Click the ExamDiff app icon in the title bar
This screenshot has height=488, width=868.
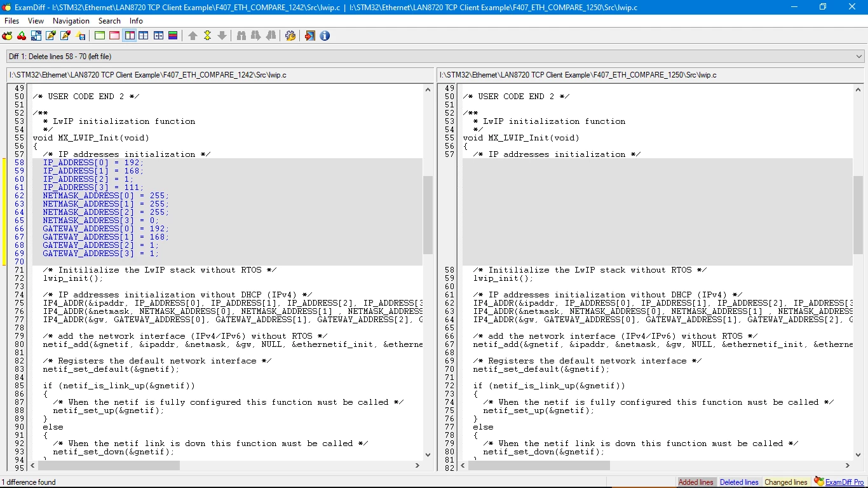coord(7,7)
